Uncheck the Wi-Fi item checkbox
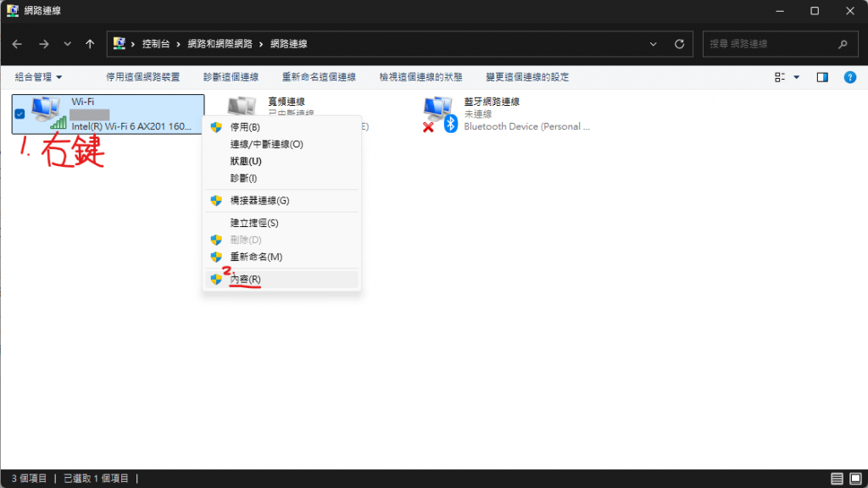 [20, 114]
